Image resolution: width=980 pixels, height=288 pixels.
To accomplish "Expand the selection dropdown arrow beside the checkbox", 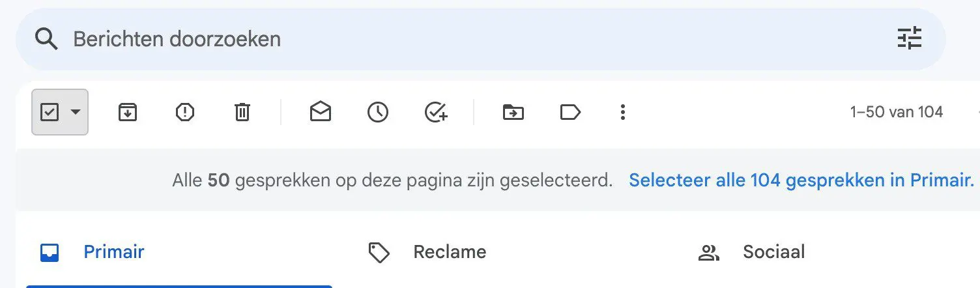I will click(76, 112).
